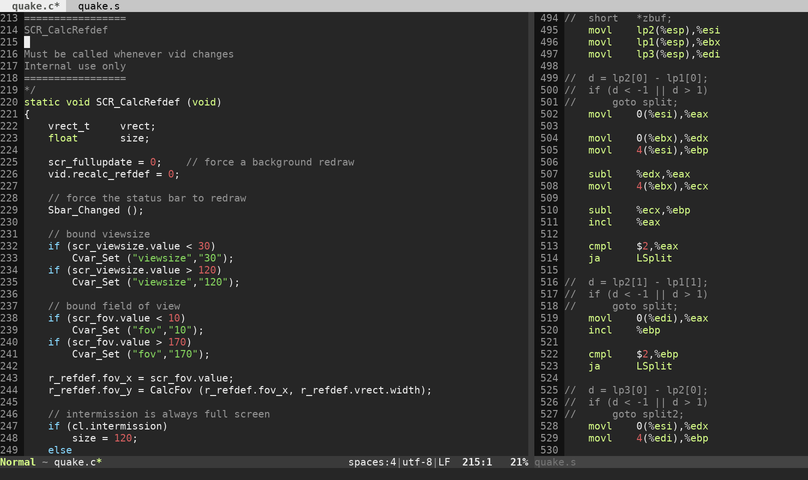Click LSplit label on line 514

[x=654, y=258]
